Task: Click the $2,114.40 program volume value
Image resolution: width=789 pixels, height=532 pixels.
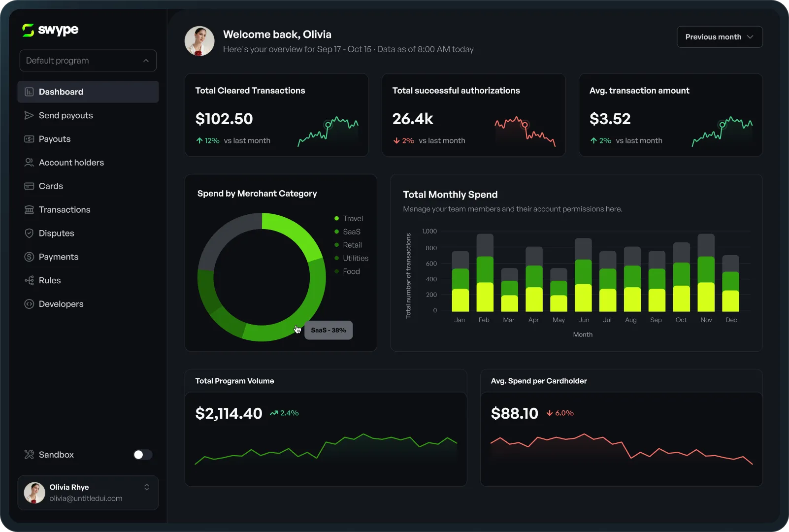Action: click(x=229, y=413)
